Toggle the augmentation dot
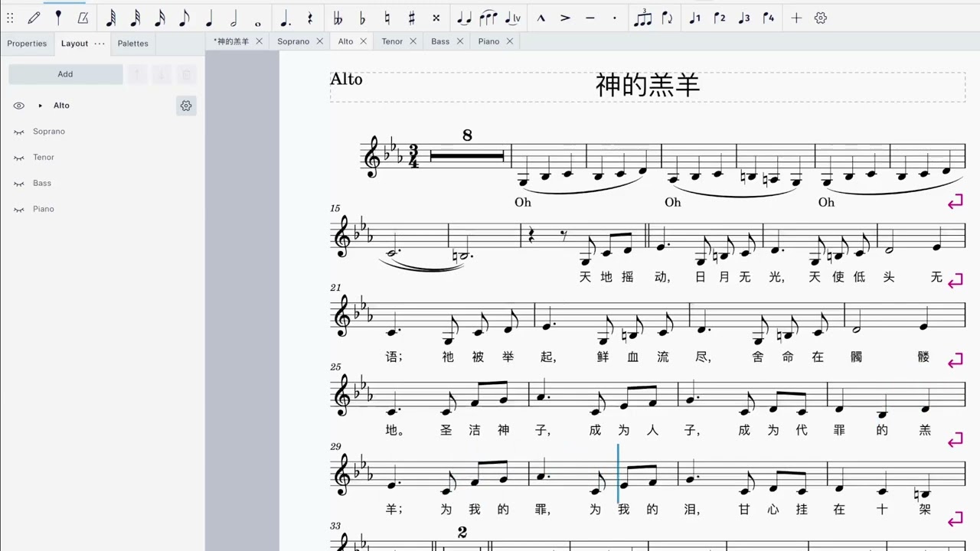 [x=285, y=18]
